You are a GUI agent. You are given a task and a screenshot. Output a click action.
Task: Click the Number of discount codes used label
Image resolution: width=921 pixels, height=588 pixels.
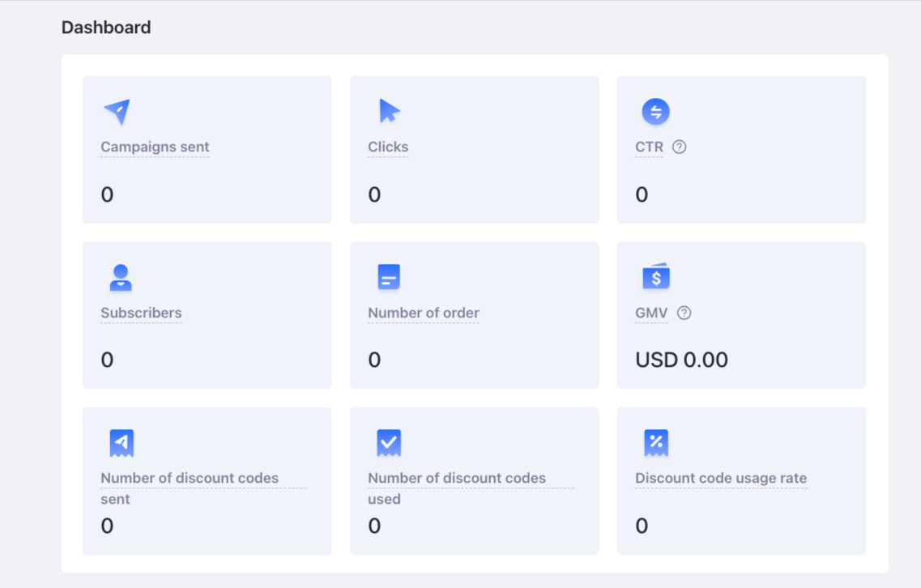[x=457, y=479]
